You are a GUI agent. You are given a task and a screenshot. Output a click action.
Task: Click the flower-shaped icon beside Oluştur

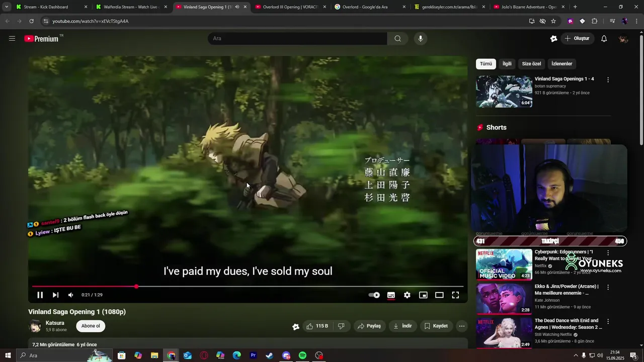553,39
